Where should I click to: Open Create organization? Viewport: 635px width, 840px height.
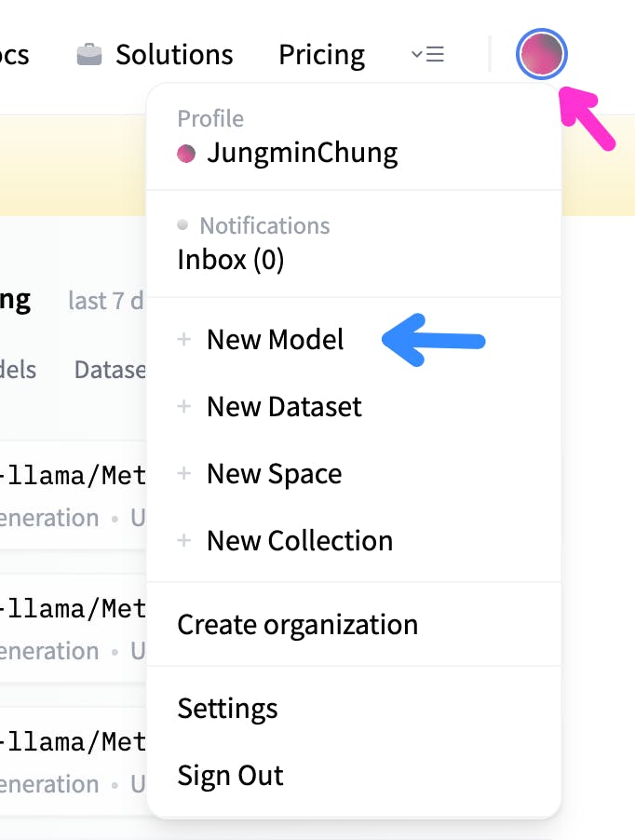(298, 625)
